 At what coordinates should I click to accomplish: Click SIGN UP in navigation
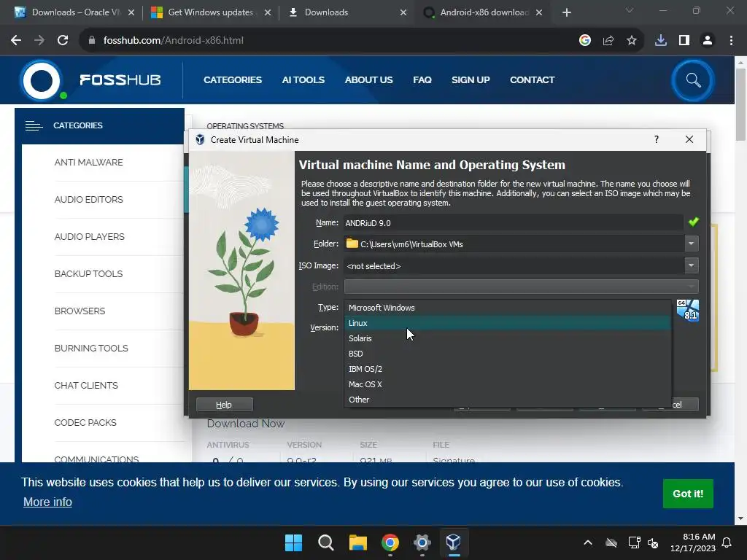(x=471, y=80)
